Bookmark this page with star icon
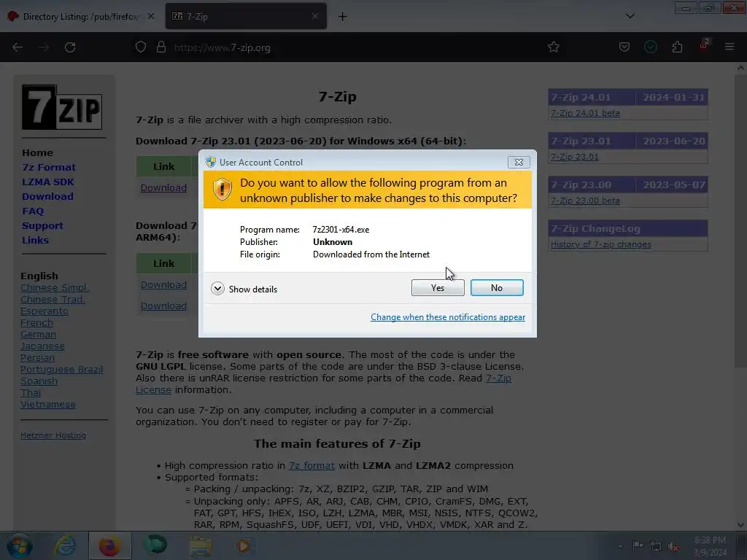 [553, 47]
